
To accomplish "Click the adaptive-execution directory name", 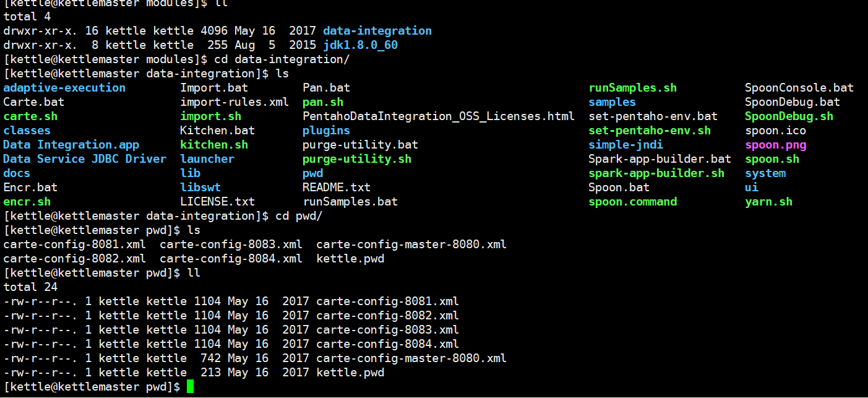I will coord(64,88).
